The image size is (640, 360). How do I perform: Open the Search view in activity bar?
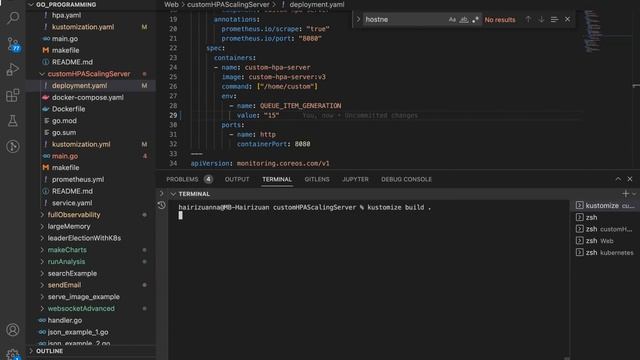13,18
